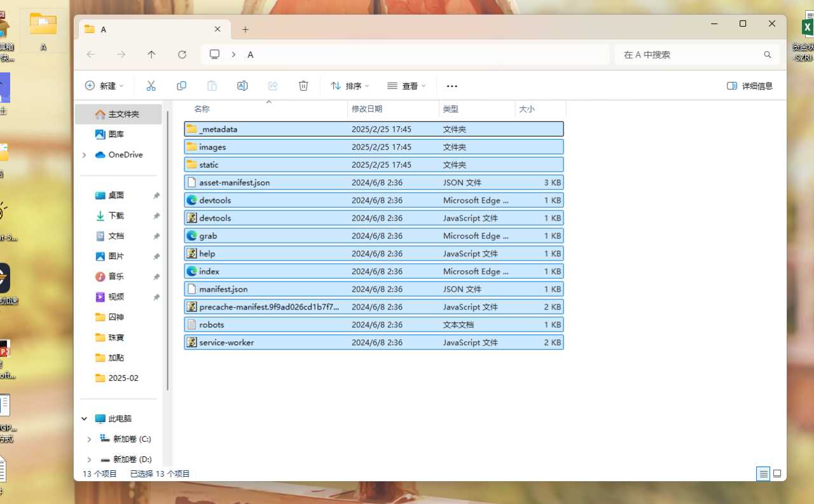Open the 排序 (Sort) menu
This screenshot has height=504, width=814.
click(x=350, y=85)
